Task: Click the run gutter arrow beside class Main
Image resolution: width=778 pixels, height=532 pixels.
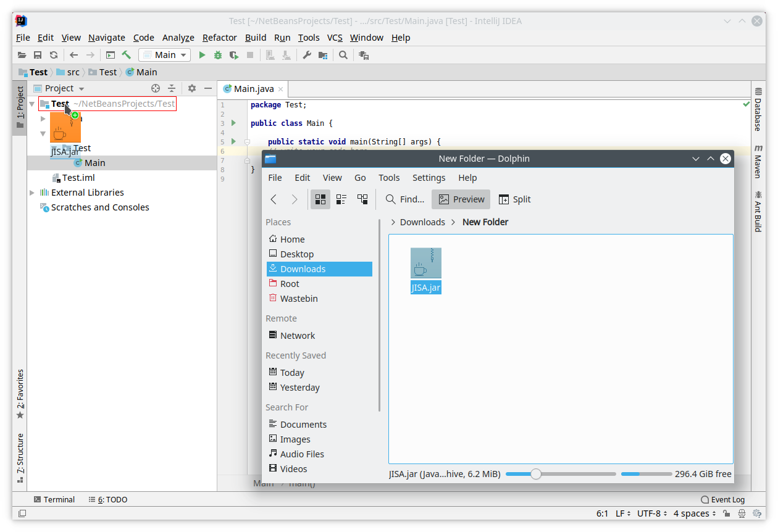Action: point(233,123)
